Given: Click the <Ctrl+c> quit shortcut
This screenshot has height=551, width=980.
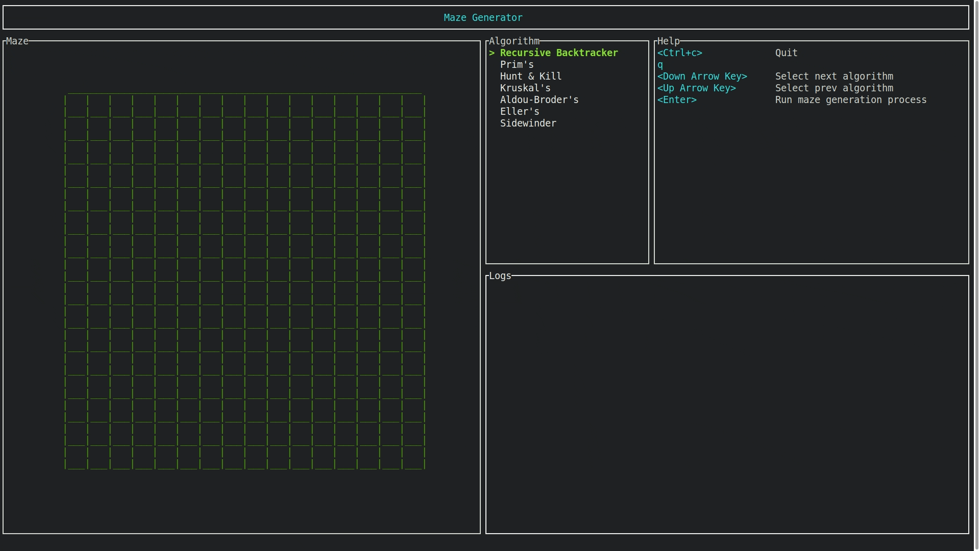Looking at the screenshot, I should pos(679,53).
